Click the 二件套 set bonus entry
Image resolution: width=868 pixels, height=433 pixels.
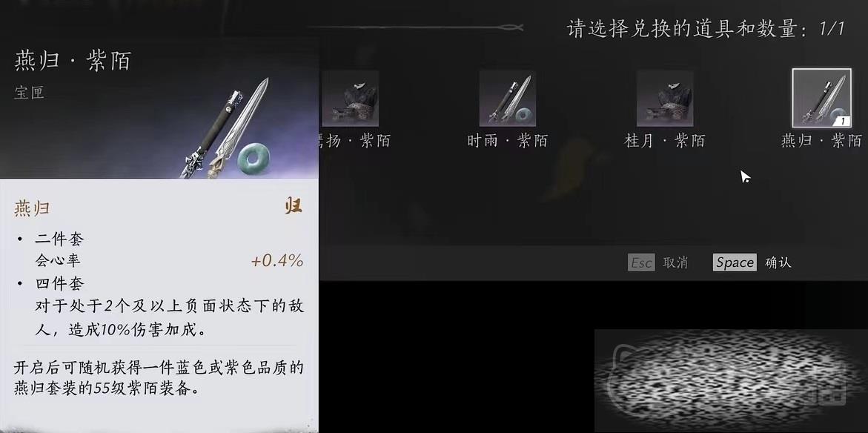[59, 239]
